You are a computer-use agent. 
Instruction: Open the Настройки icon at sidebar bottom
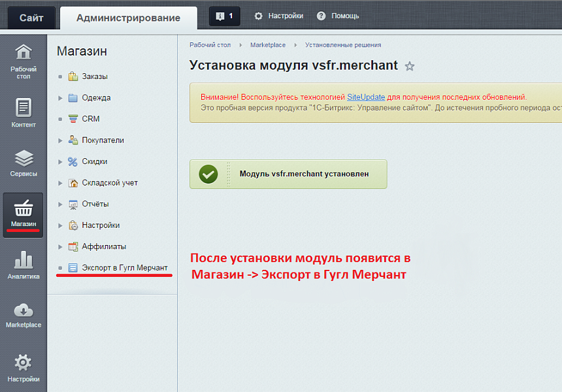(x=23, y=367)
